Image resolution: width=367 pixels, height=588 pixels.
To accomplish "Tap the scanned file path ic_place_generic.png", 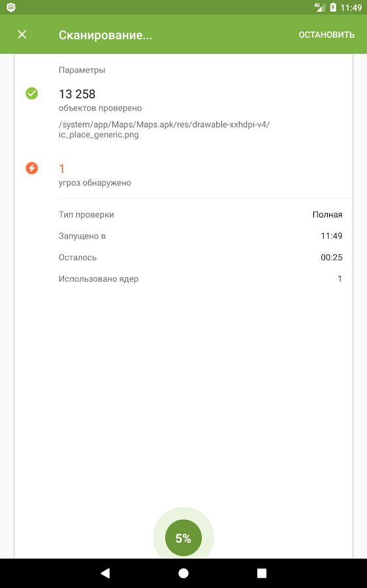I will (164, 129).
